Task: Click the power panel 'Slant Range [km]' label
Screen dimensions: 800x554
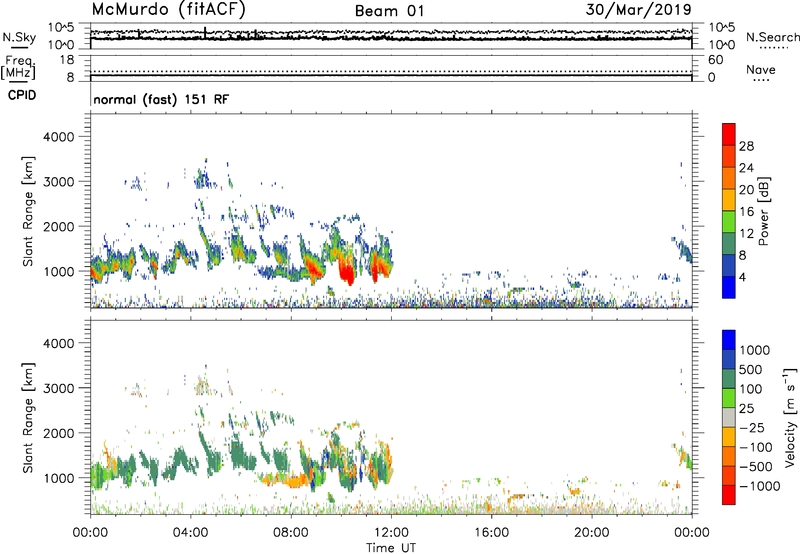Action: click(28, 212)
